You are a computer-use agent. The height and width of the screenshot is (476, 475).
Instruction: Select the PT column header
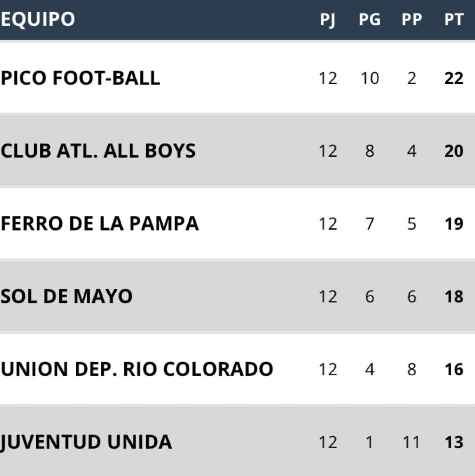coord(454,20)
